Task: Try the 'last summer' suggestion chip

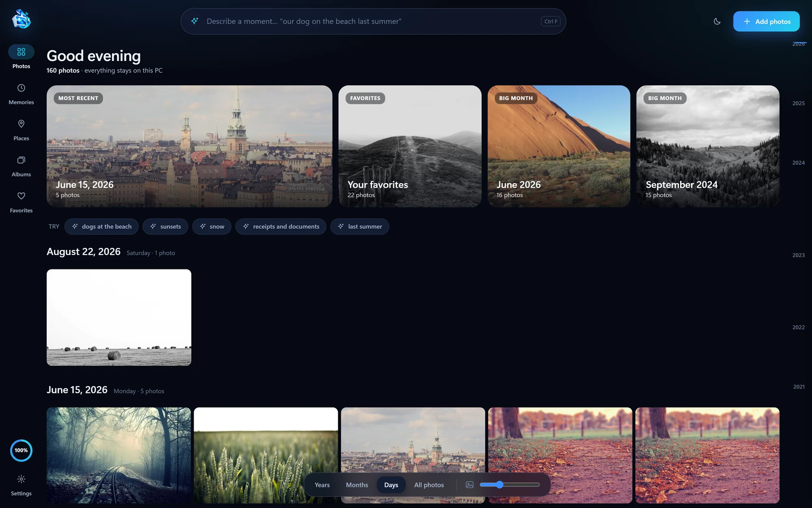Action: [360, 226]
